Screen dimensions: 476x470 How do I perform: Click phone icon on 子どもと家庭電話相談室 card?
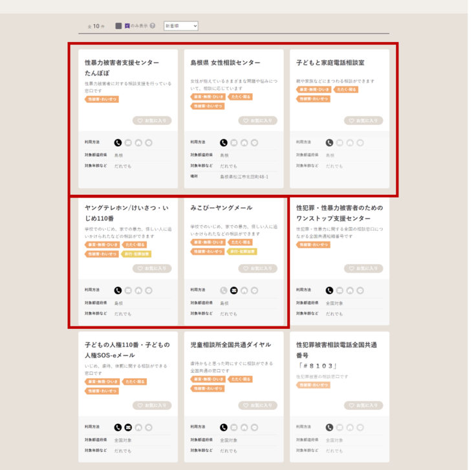[x=329, y=142]
